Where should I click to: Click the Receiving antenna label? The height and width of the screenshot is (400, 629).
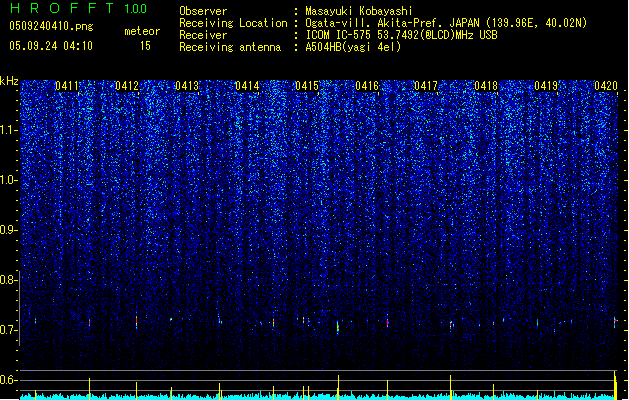(x=230, y=47)
